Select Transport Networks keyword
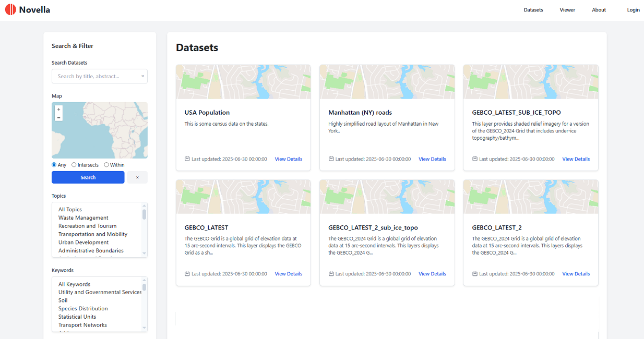This screenshot has height=339, width=644. [x=82, y=325]
